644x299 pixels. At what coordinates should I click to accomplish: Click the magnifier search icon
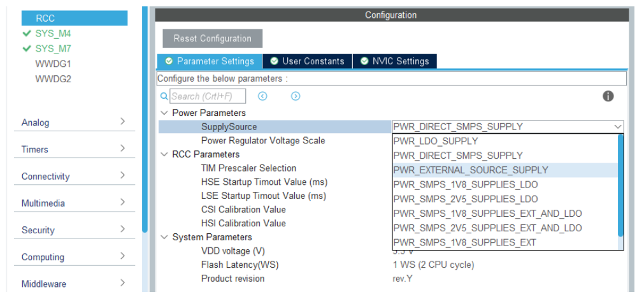[164, 96]
